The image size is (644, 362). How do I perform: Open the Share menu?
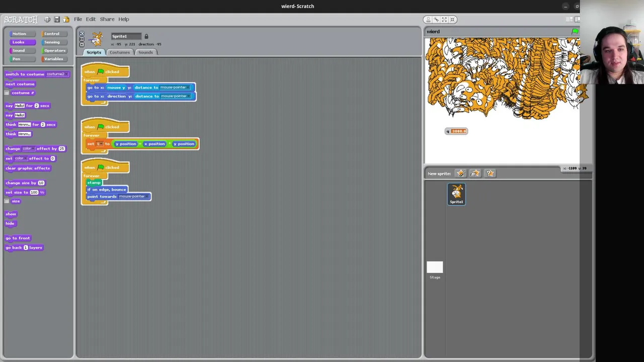pyautogui.click(x=107, y=19)
